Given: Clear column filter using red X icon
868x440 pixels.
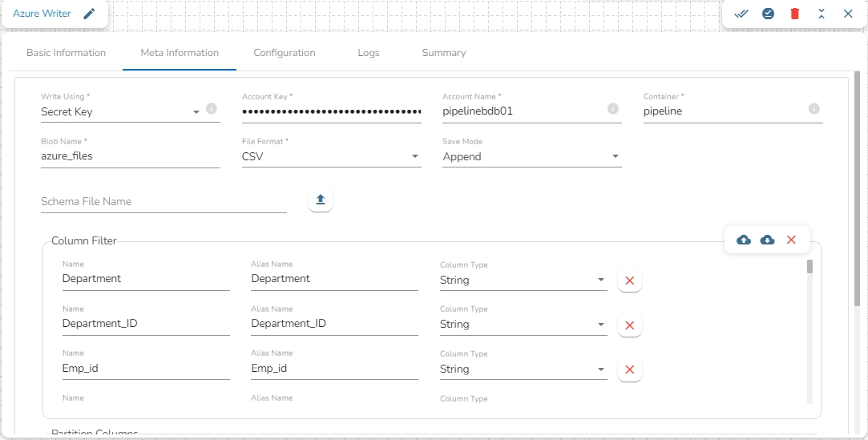Looking at the screenshot, I should [791, 240].
